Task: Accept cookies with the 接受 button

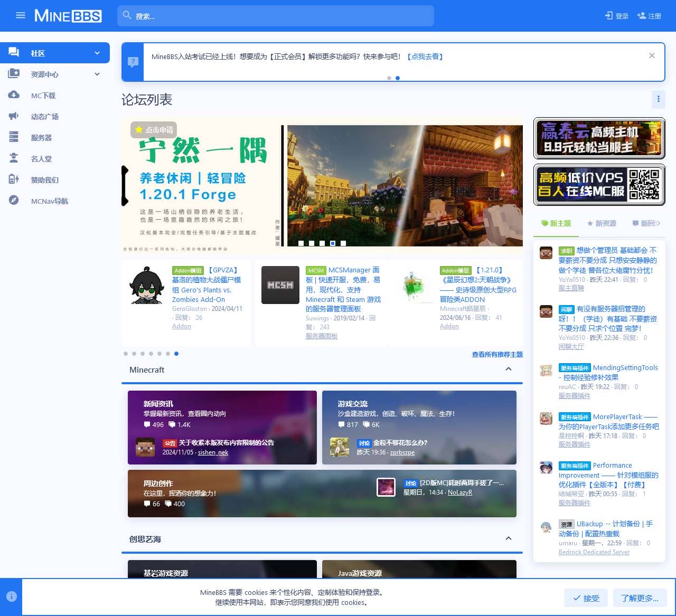Action: coord(586,598)
